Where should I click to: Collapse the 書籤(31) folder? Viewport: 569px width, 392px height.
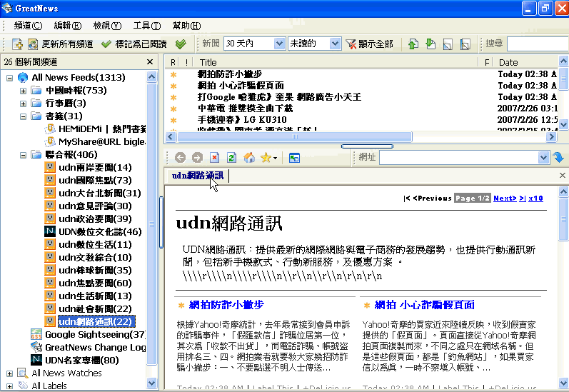[x=24, y=116]
